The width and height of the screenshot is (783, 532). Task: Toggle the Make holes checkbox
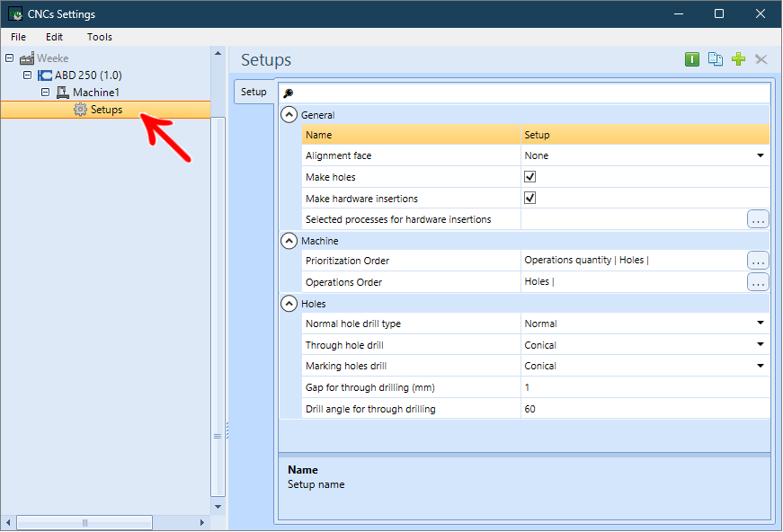529,177
